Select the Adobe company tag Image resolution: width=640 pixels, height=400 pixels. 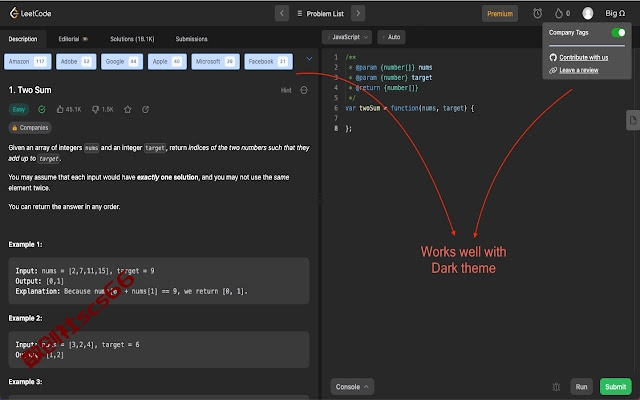(x=76, y=62)
